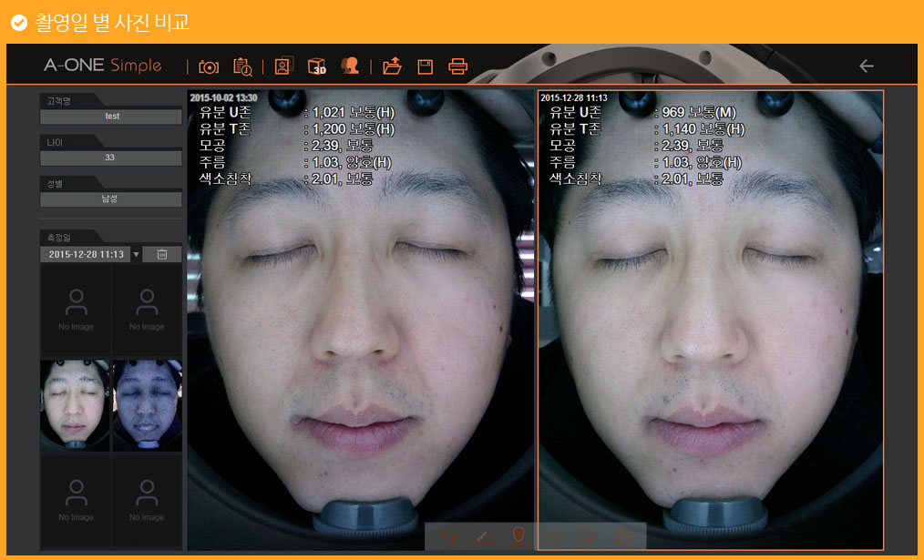Click the gender field showing 남성
924x560 pixels.
(x=111, y=199)
